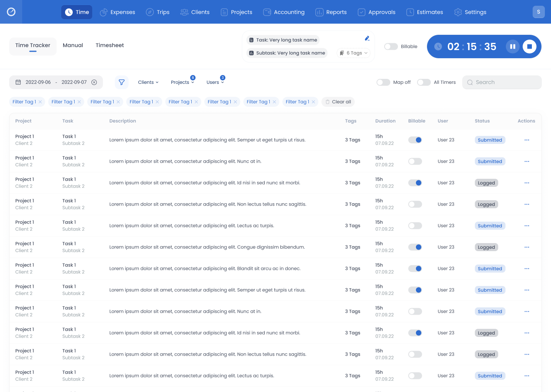Click the Clear all filters button

click(338, 102)
